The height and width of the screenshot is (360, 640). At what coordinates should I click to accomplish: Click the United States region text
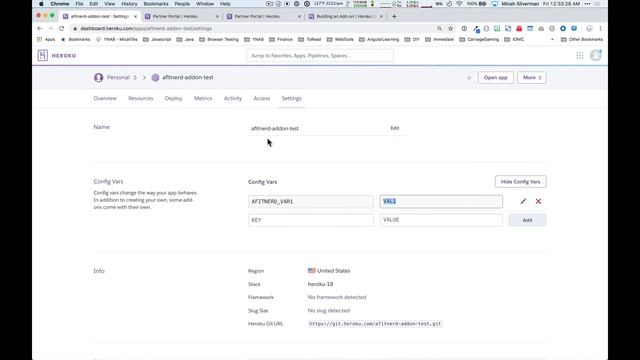pyautogui.click(x=333, y=271)
